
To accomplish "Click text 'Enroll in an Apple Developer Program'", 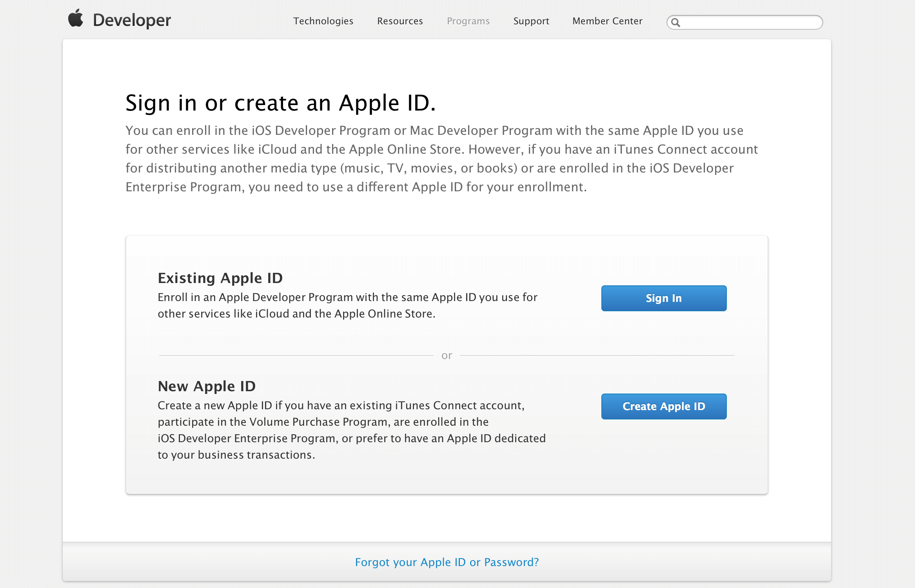I will (255, 297).
